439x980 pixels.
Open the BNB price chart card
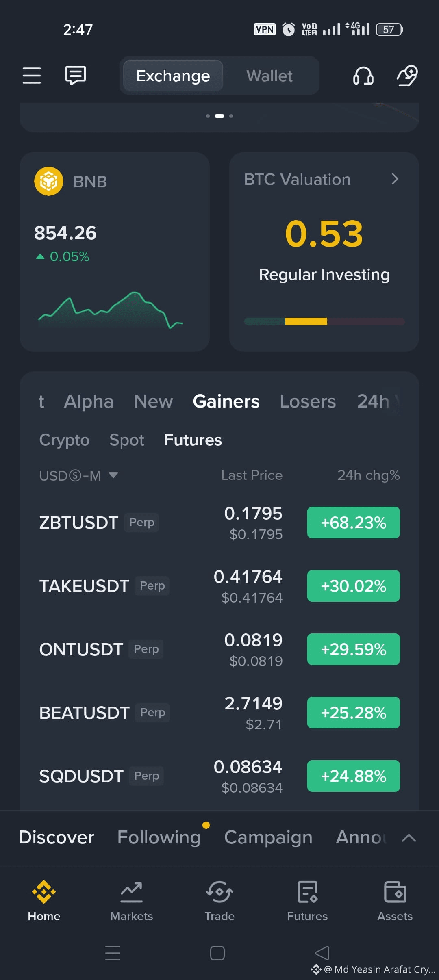coord(115,252)
